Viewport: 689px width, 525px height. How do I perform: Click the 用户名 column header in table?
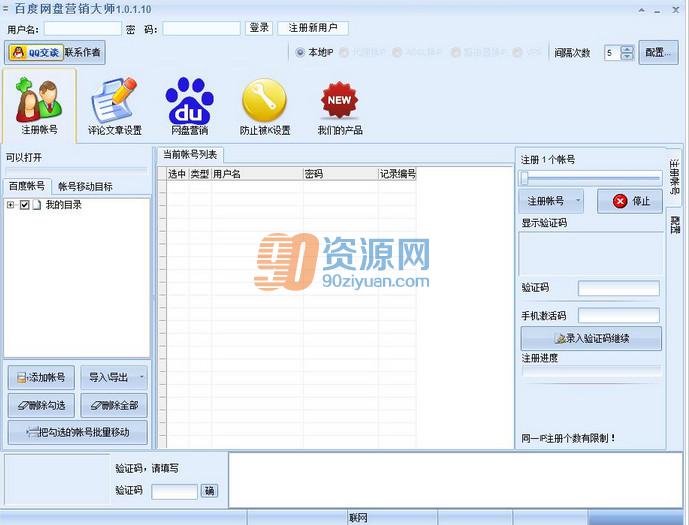257,174
